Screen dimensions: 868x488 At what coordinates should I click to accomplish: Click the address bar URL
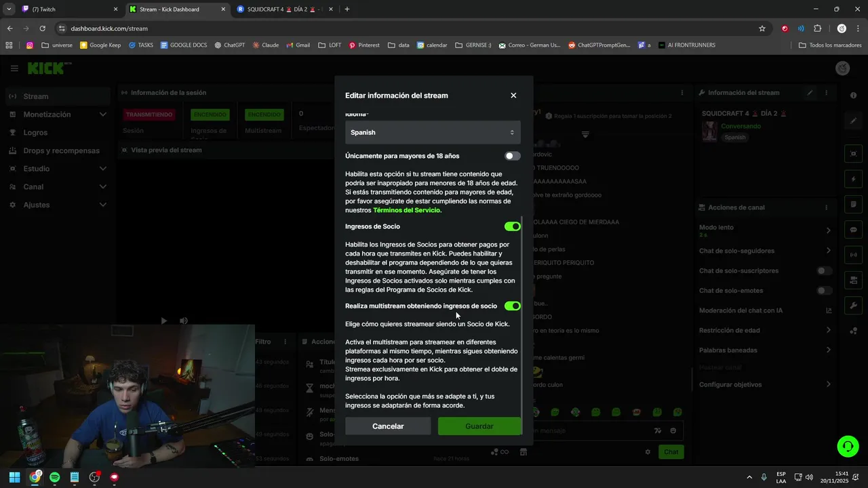coord(108,28)
